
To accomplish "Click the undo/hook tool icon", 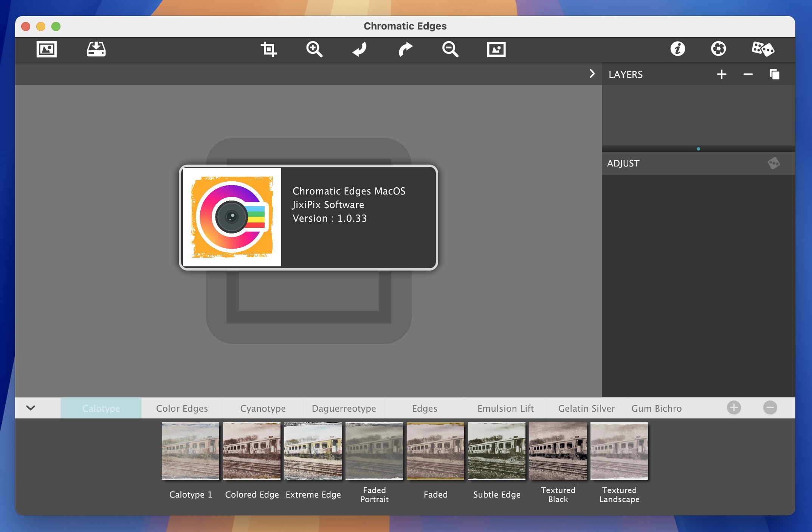I will 359,49.
